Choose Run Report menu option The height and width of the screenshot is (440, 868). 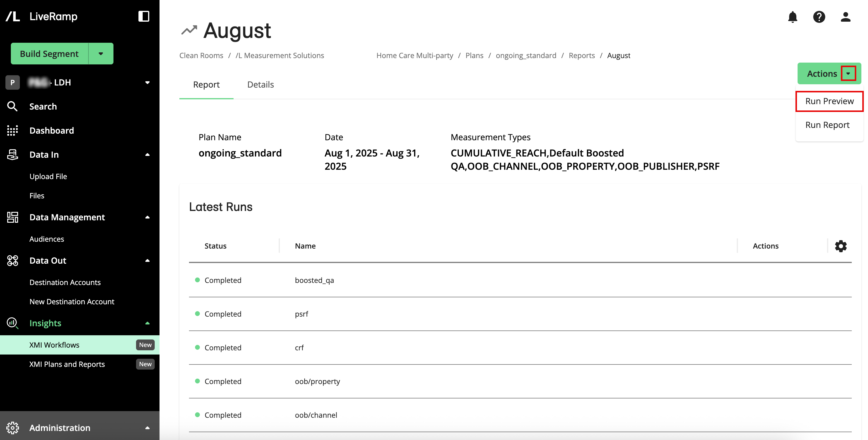(827, 125)
